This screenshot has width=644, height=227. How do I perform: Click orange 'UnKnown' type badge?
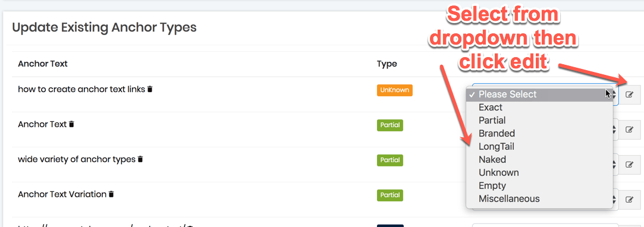tap(394, 90)
